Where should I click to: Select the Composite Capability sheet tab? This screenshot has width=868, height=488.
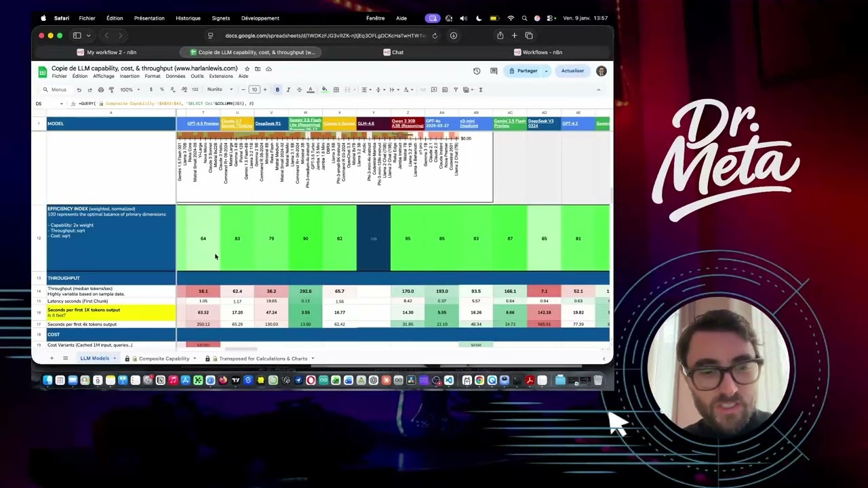tap(163, 359)
